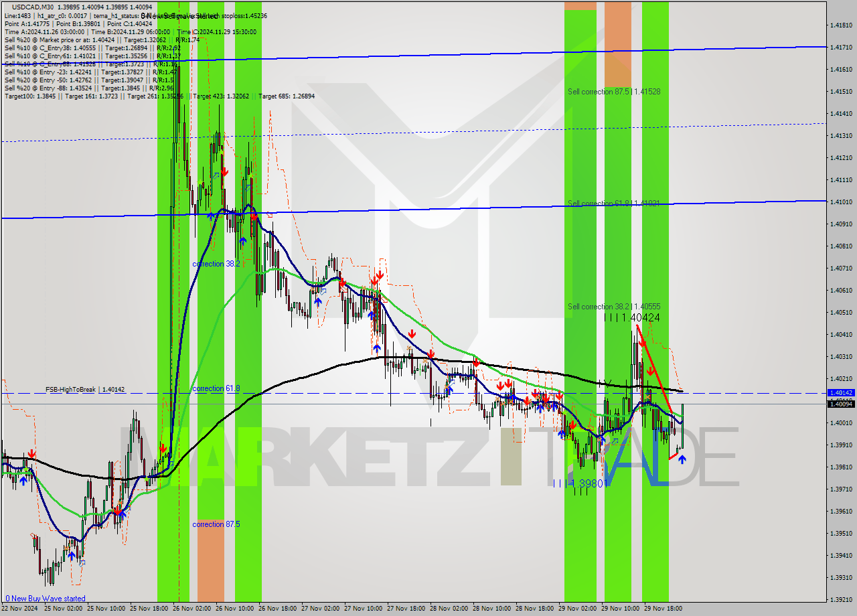
Task: Click the '26 Nov 02:00' time axis label
Action: 193,609
